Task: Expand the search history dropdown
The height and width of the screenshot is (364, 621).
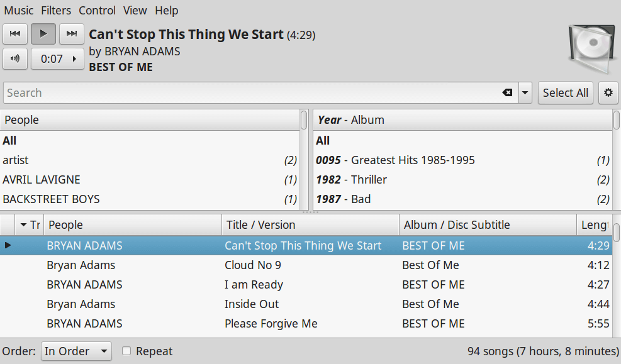Action: pyautogui.click(x=525, y=93)
